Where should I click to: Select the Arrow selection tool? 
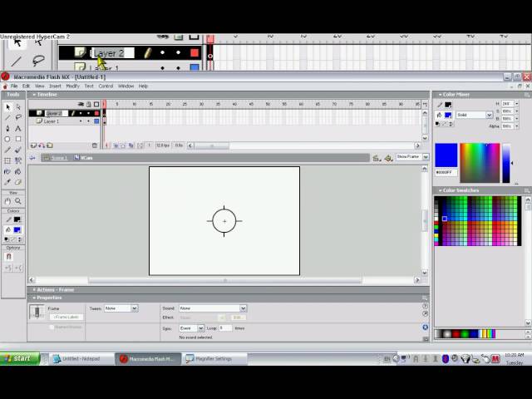[7, 107]
